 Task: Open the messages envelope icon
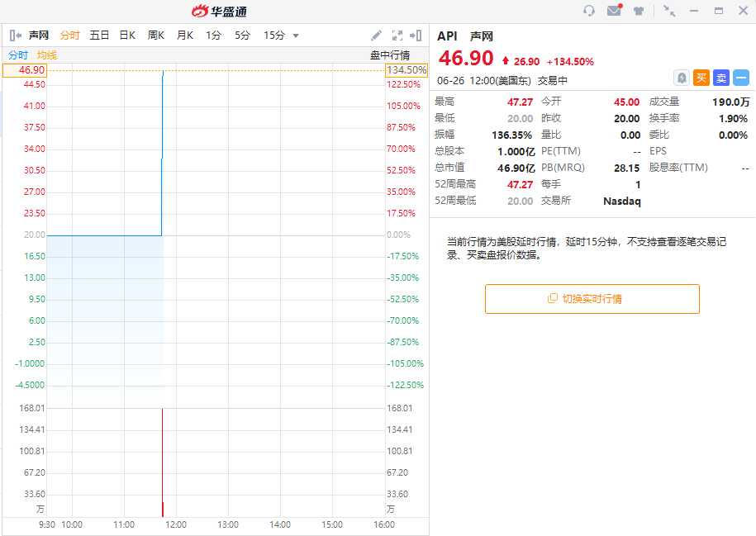coord(614,10)
